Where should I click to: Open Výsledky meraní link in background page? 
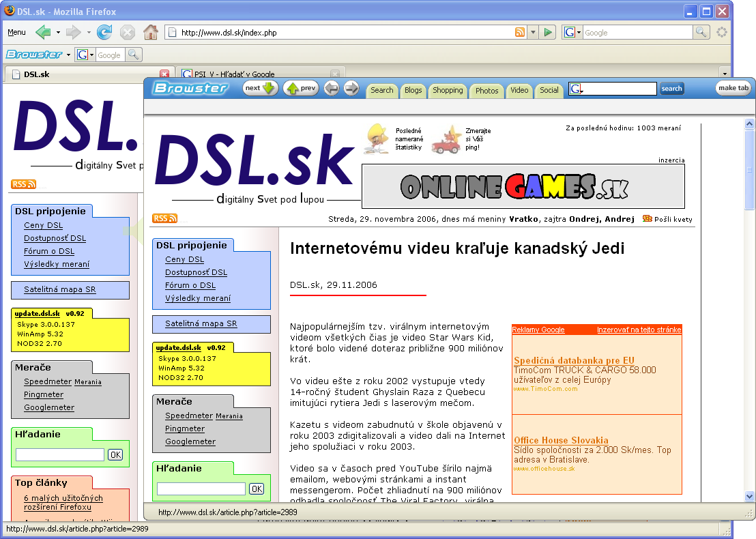tap(57, 264)
